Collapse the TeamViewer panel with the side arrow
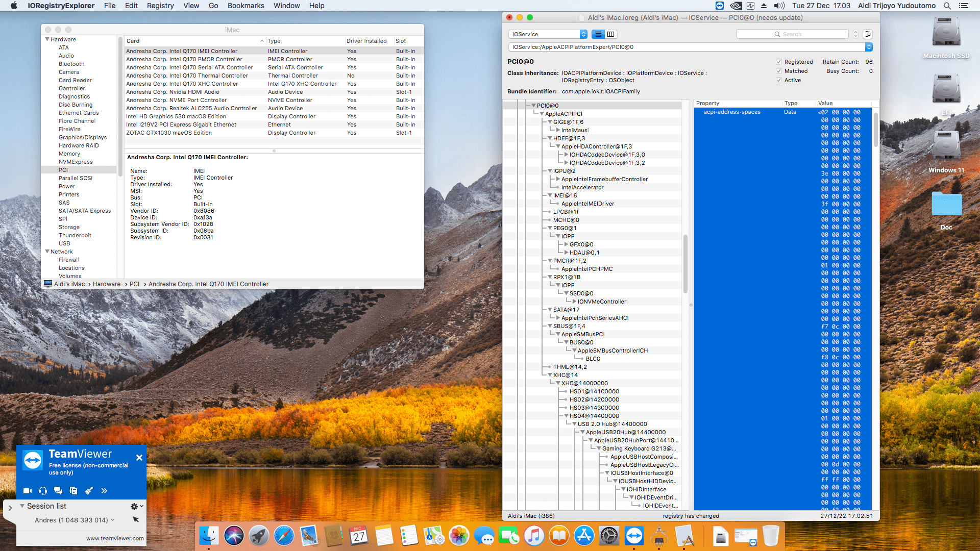Image resolution: width=980 pixels, height=551 pixels. [x=10, y=508]
